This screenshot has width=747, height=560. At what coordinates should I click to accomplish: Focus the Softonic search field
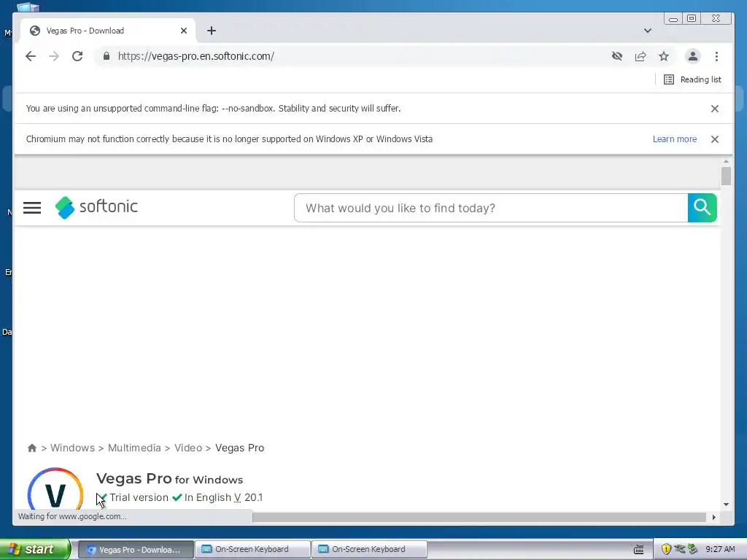coord(491,208)
